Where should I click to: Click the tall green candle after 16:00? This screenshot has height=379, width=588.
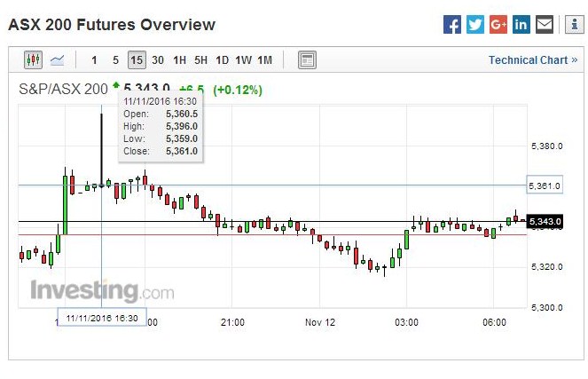click(x=66, y=205)
